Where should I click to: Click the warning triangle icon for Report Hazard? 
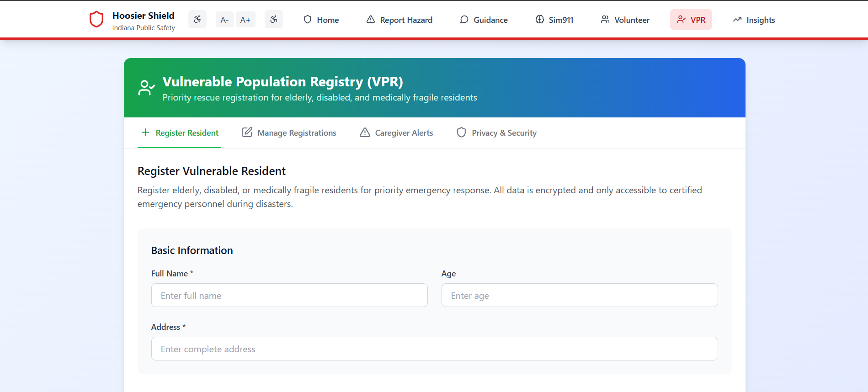tap(371, 20)
